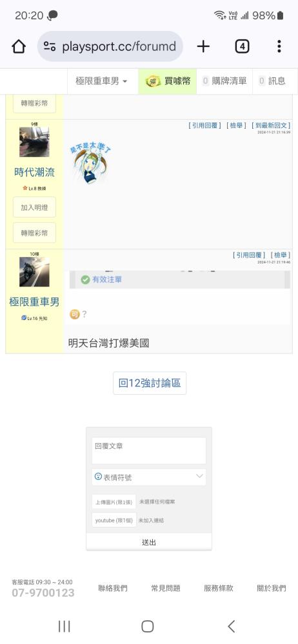298x644 pixels.
Task: Tap 上傳圖片 upload button
Action: pos(114,502)
